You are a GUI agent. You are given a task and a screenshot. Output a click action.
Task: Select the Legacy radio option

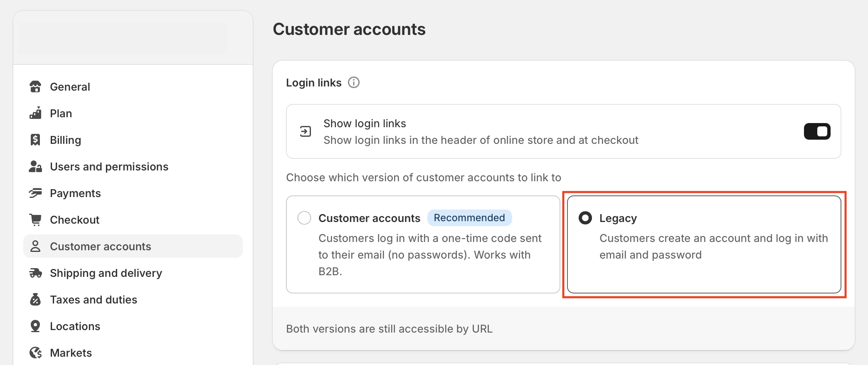(585, 218)
